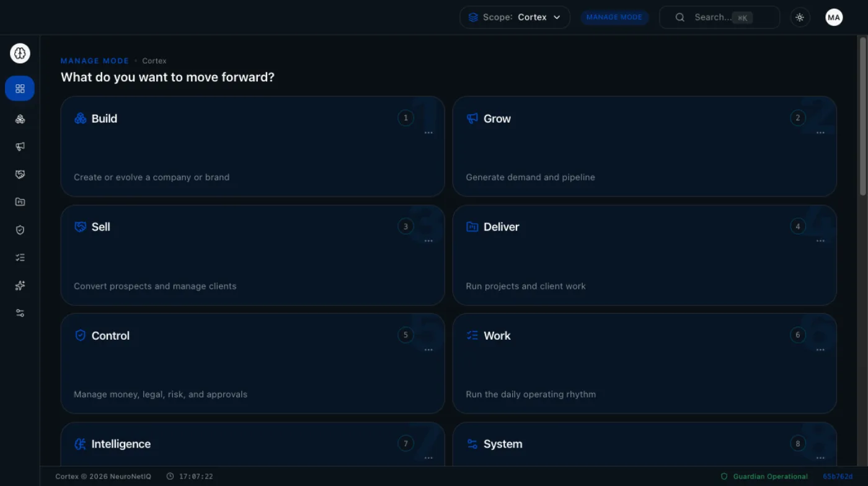Viewport: 868px width, 486px height.
Task: Click 'Cortex © 2026 NeuroNetIQ' footer text
Action: point(104,477)
